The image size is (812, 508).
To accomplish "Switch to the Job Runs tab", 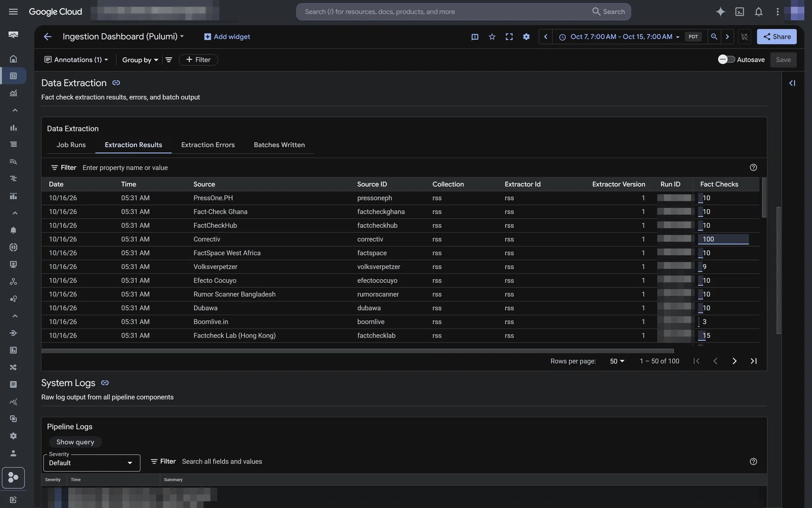I will 71,145.
